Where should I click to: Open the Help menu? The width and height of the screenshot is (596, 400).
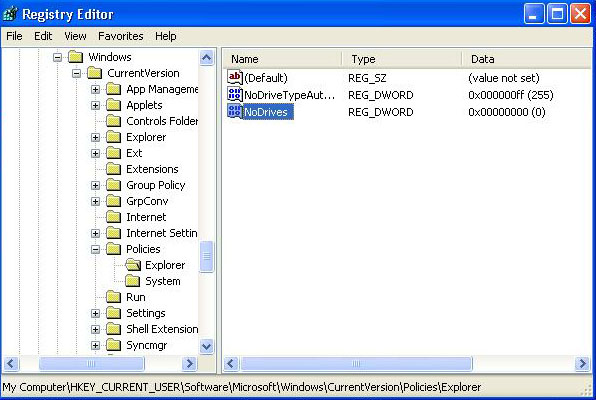point(165,36)
